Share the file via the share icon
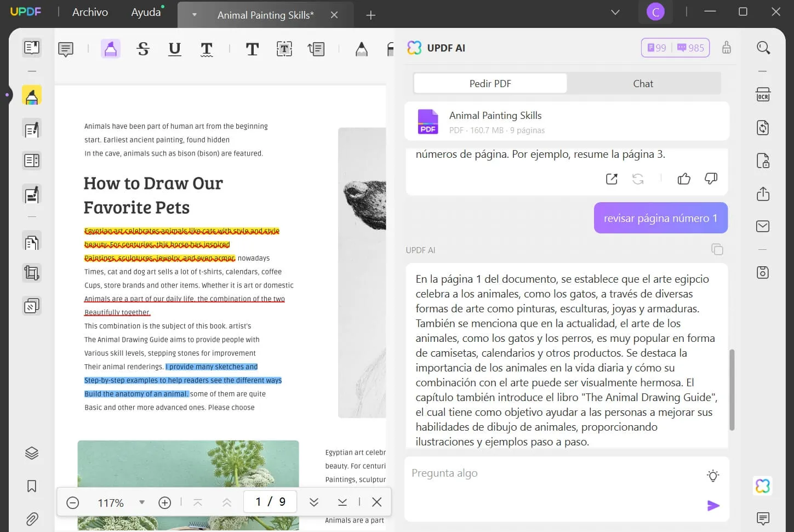794x532 pixels. click(x=763, y=193)
